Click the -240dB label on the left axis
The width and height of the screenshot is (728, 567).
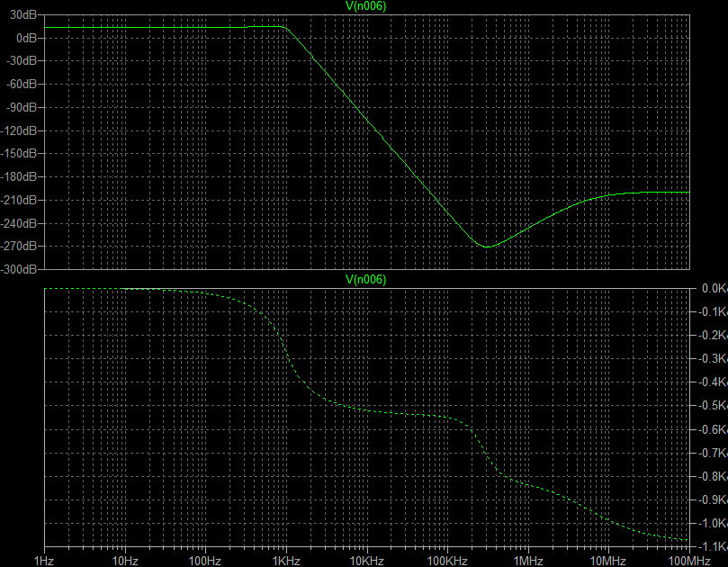click(x=21, y=223)
